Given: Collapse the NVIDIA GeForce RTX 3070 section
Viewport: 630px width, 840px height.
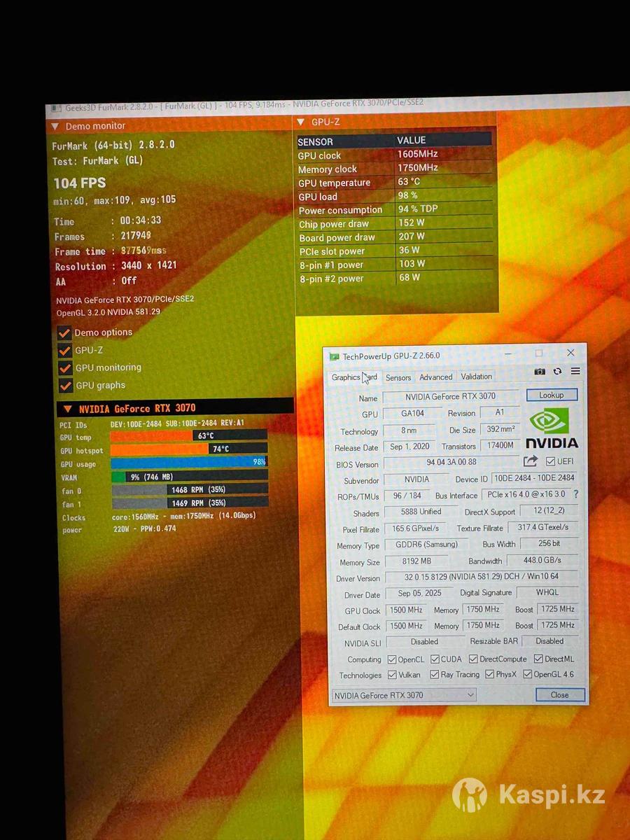Looking at the screenshot, I should point(67,409).
